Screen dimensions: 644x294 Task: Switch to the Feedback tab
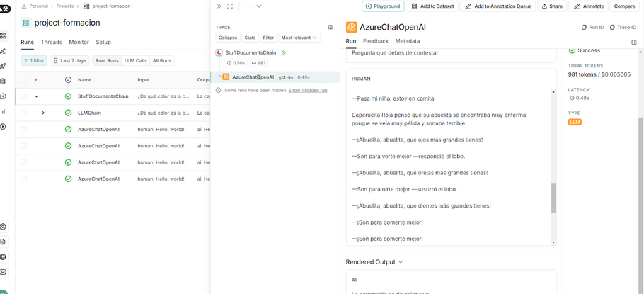(375, 41)
